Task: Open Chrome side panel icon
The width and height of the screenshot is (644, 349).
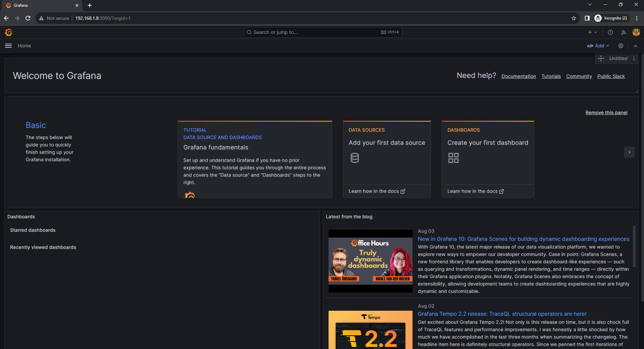Action: [x=587, y=18]
